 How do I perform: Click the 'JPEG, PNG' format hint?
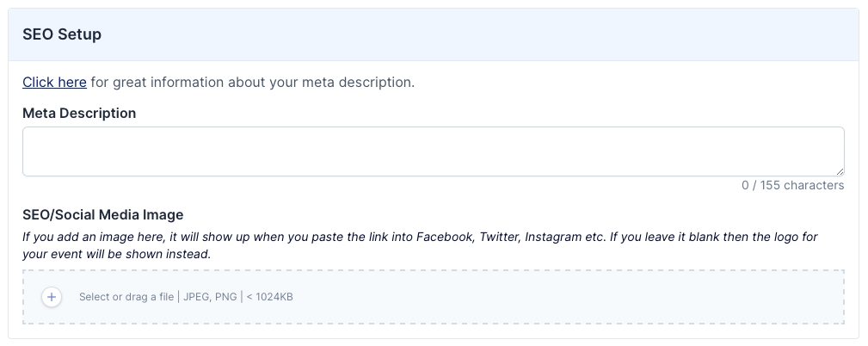point(209,297)
